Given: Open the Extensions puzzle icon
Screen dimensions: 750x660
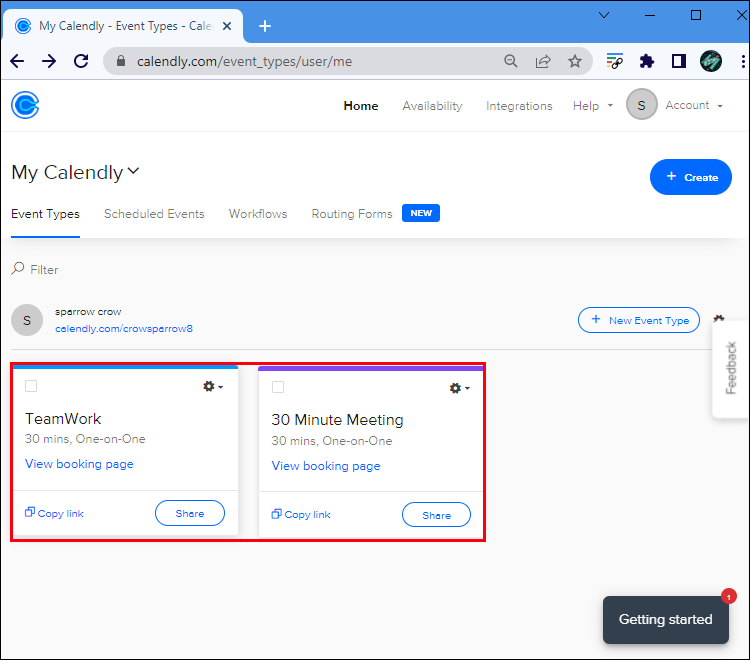Looking at the screenshot, I should (646, 61).
